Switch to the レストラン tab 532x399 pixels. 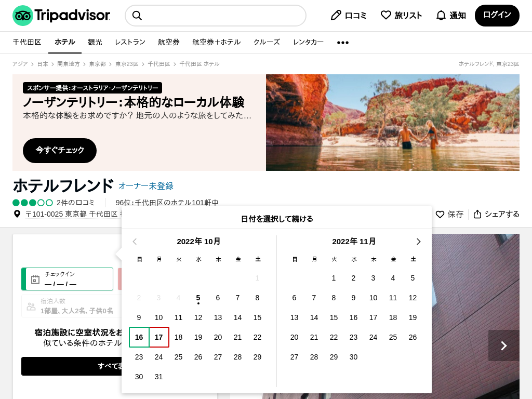(x=130, y=43)
